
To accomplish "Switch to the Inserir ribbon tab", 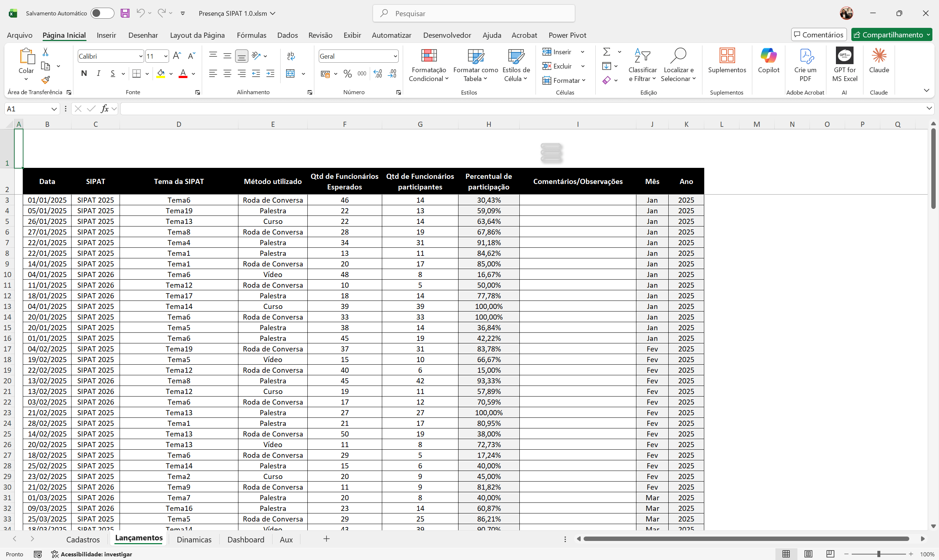I will pos(106,35).
